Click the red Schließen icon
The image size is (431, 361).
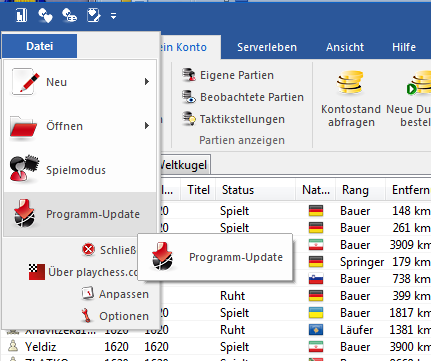[88, 249]
